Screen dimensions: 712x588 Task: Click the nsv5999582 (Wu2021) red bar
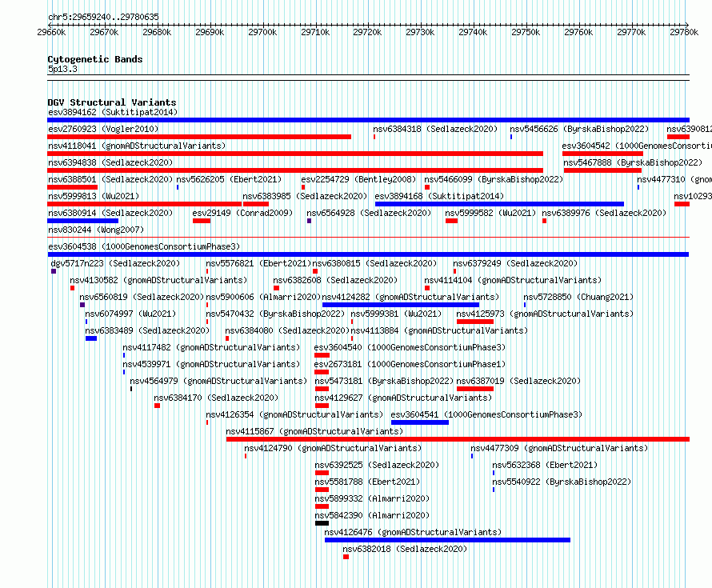pos(451,221)
